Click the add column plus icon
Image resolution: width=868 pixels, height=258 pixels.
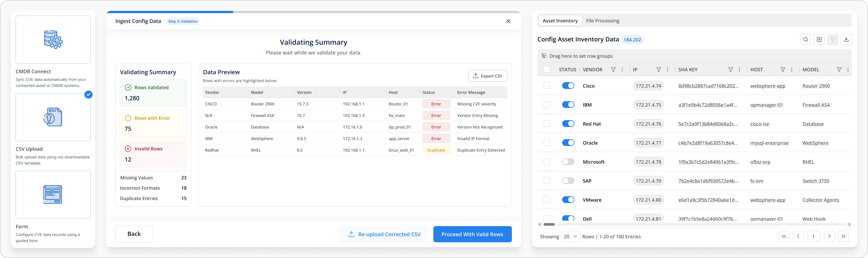pos(819,39)
